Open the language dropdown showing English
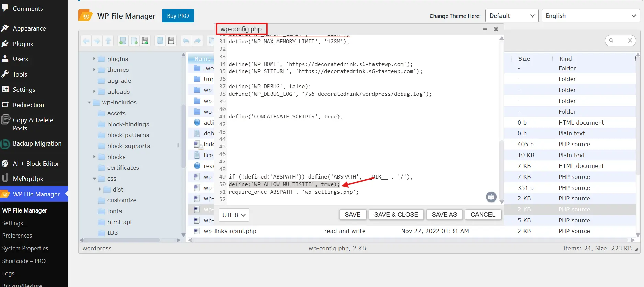 pos(591,16)
